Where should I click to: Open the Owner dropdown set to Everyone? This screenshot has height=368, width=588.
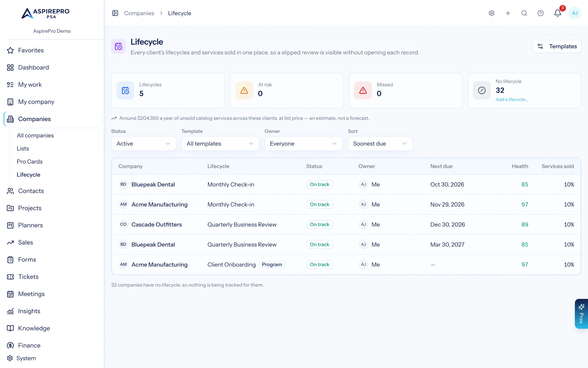point(303,144)
